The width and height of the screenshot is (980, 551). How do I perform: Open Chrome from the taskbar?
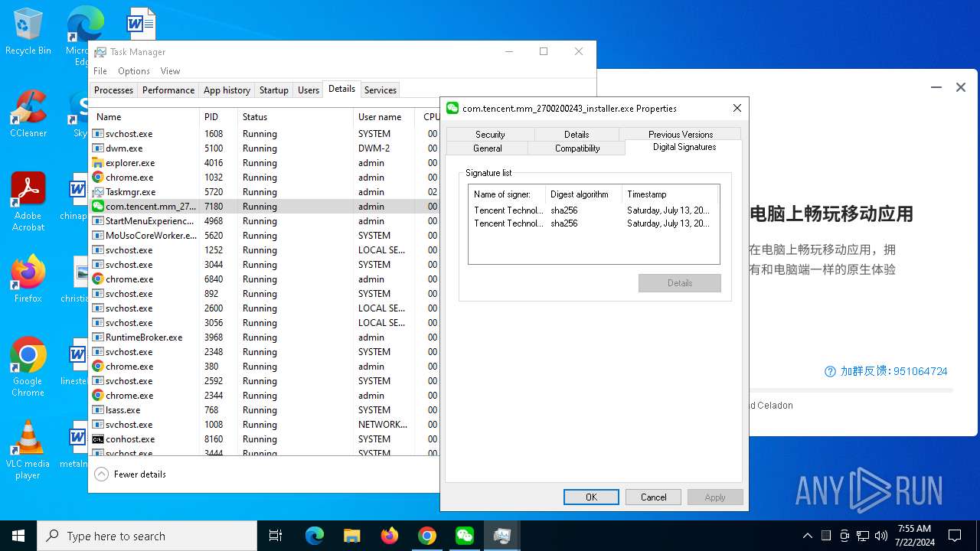[x=427, y=536]
